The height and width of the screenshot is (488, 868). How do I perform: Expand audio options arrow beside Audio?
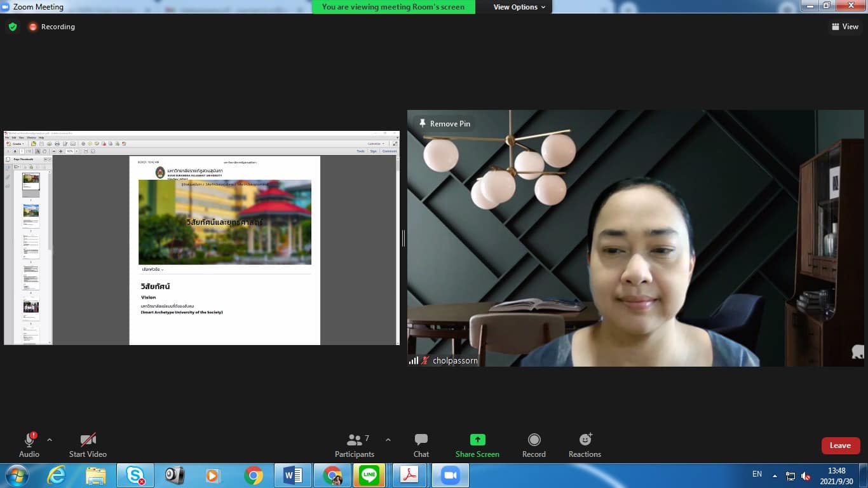[x=50, y=440]
